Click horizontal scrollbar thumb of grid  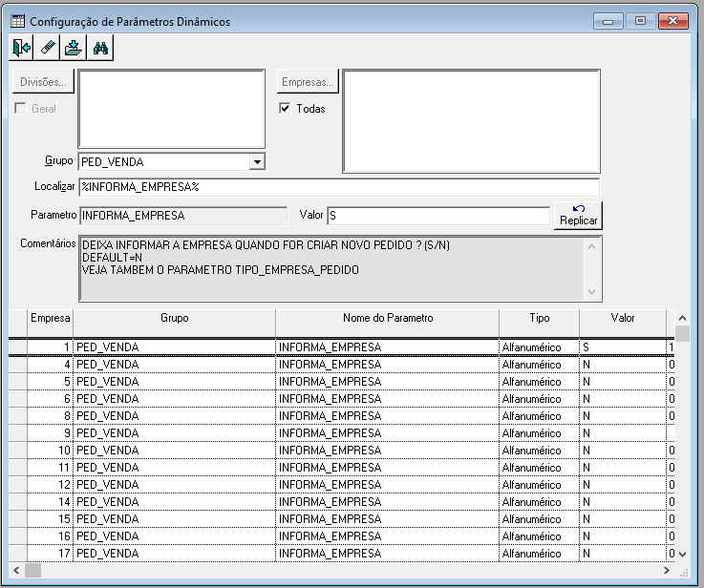click(x=32, y=571)
